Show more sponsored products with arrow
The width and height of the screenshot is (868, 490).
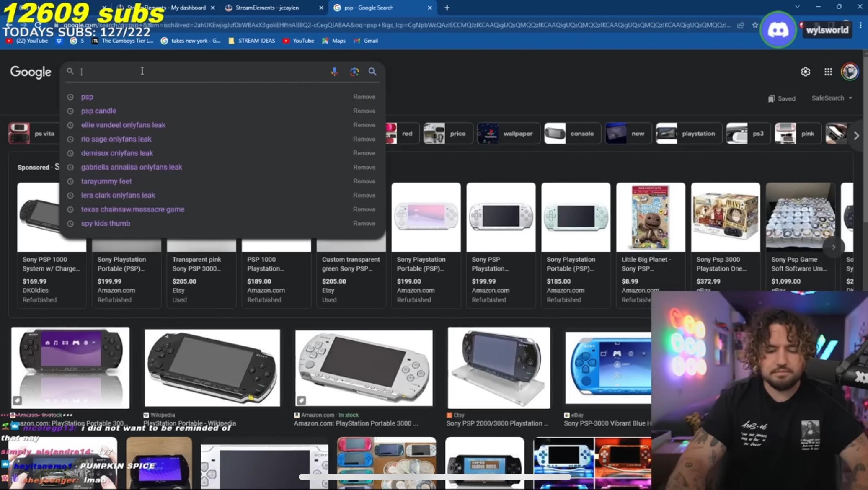834,247
